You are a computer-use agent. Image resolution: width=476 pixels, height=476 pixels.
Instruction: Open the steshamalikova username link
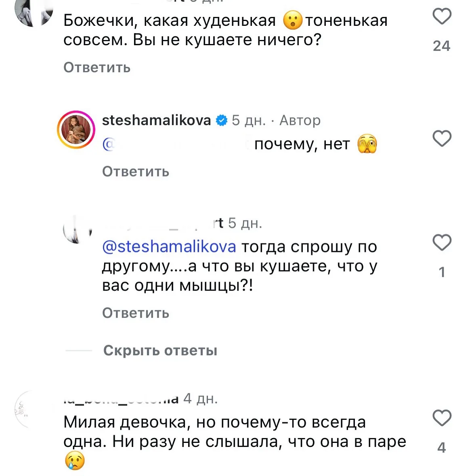click(156, 120)
